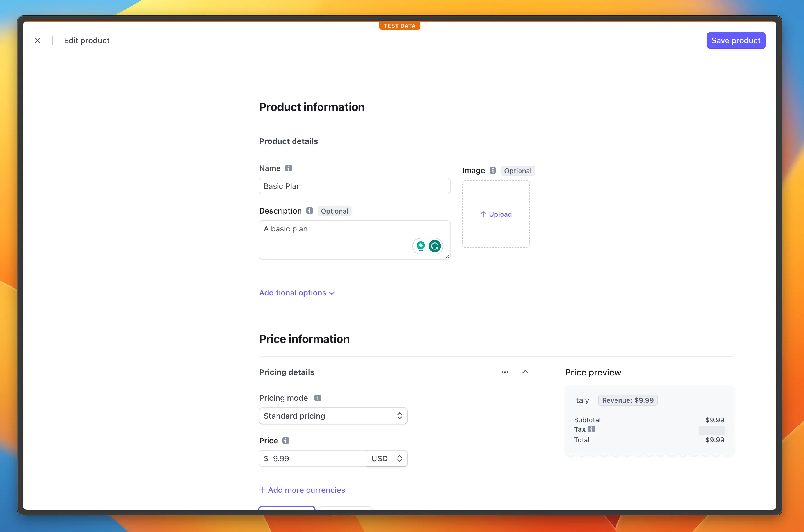Click the Tax info icon in Price preview

click(x=591, y=429)
